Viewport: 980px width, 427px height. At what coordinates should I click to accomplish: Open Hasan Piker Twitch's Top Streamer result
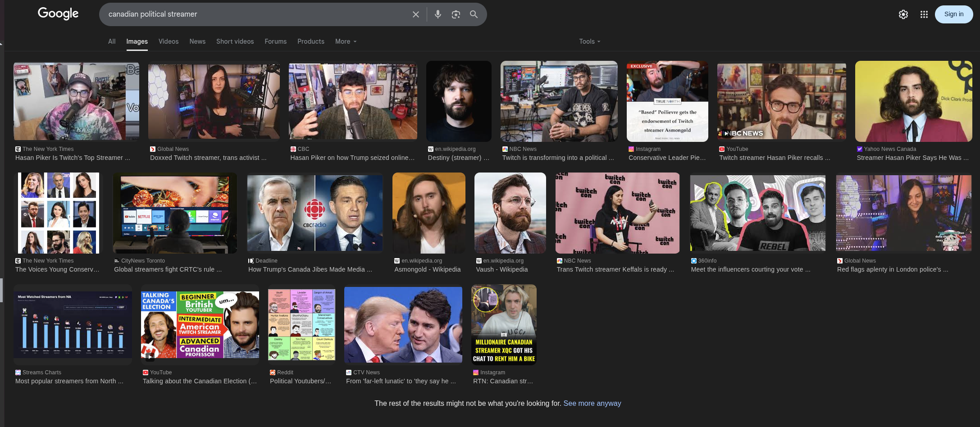pyautogui.click(x=73, y=158)
